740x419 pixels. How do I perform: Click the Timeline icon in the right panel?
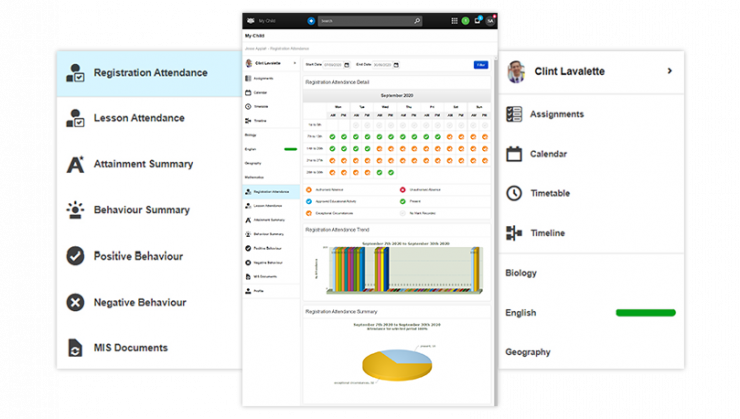[515, 233]
